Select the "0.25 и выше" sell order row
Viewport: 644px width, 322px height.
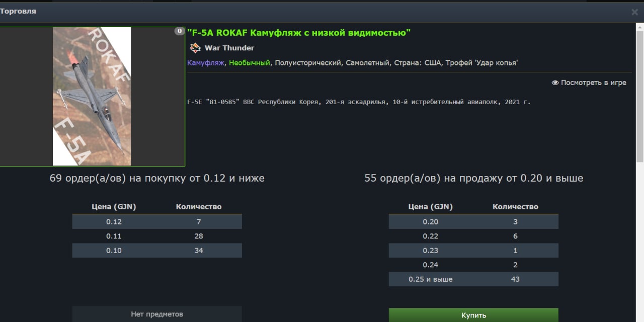click(x=473, y=279)
